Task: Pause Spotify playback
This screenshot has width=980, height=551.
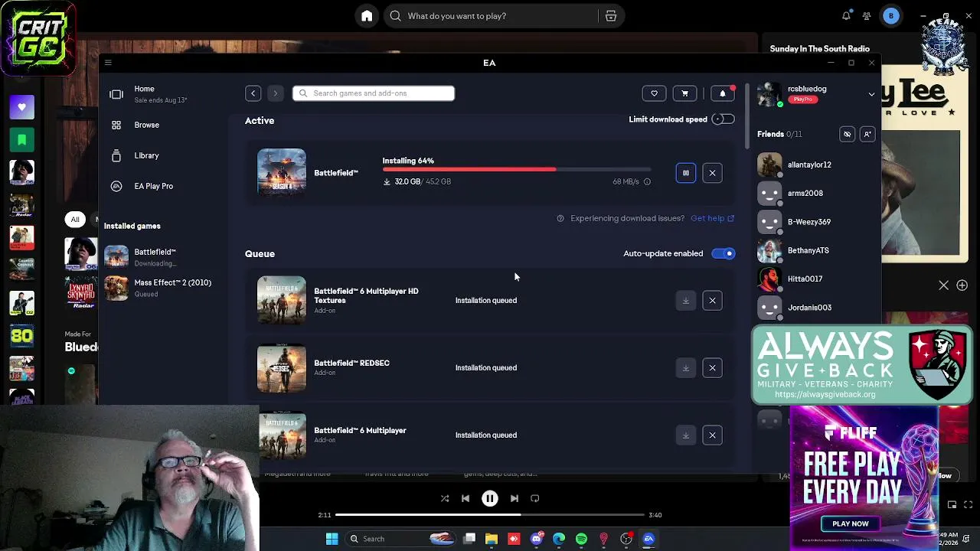Action: pyautogui.click(x=490, y=499)
